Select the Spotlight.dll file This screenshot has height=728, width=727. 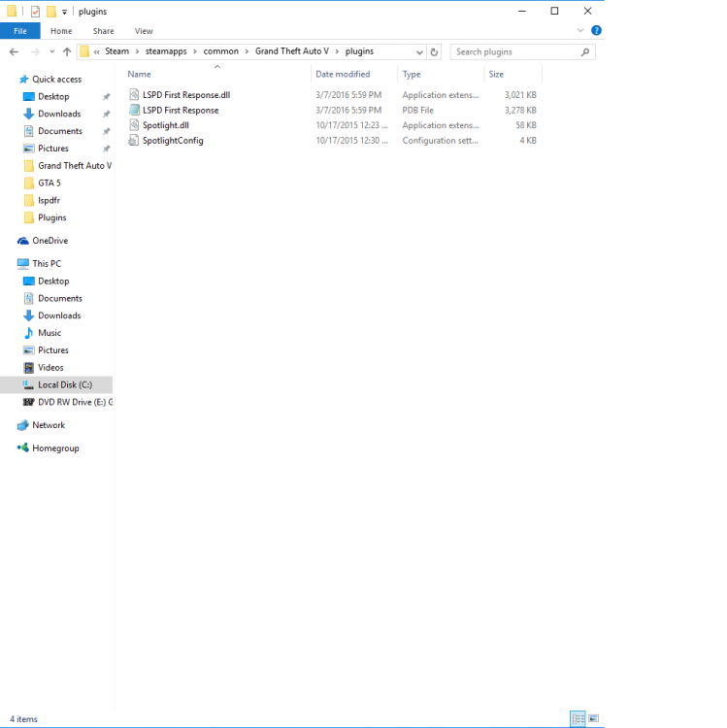(x=166, y=125)
